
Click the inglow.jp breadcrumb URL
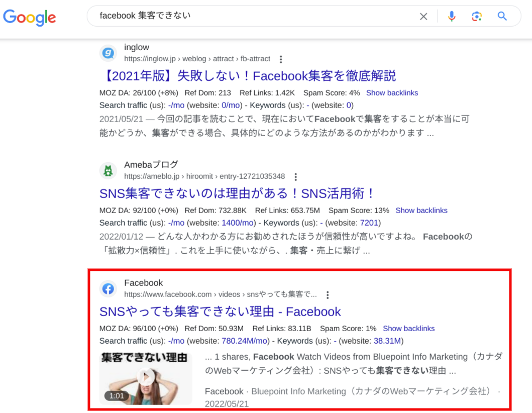197,59
